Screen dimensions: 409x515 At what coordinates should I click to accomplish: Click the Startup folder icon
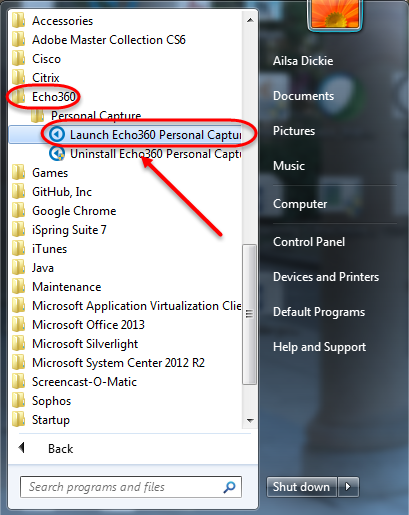click(18, 420)
